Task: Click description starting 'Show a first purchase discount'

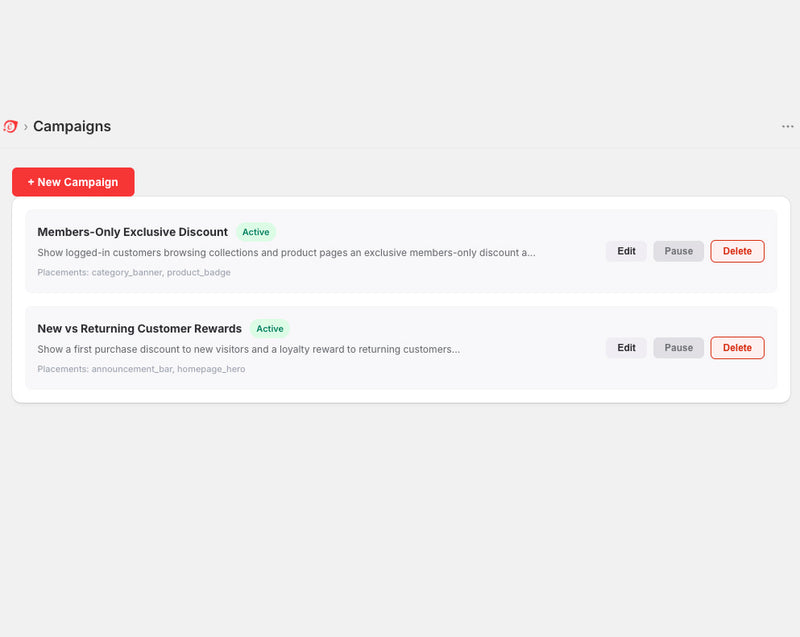Action: pos(248,349)
